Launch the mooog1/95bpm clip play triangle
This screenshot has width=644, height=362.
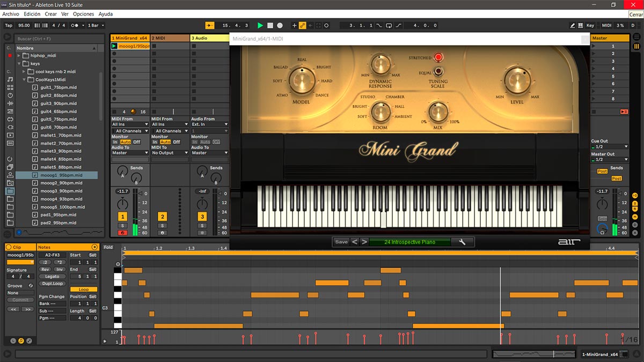pyautogui.click(x=114, y=46)
